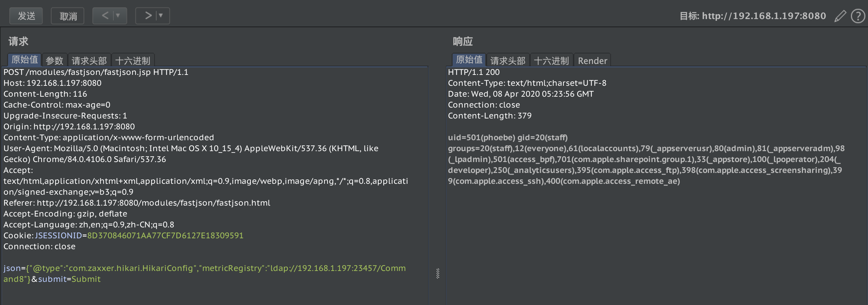Viewport: 868px width, 305px height.
Task: Go back with the < history arrow
Action: (105, 16)
